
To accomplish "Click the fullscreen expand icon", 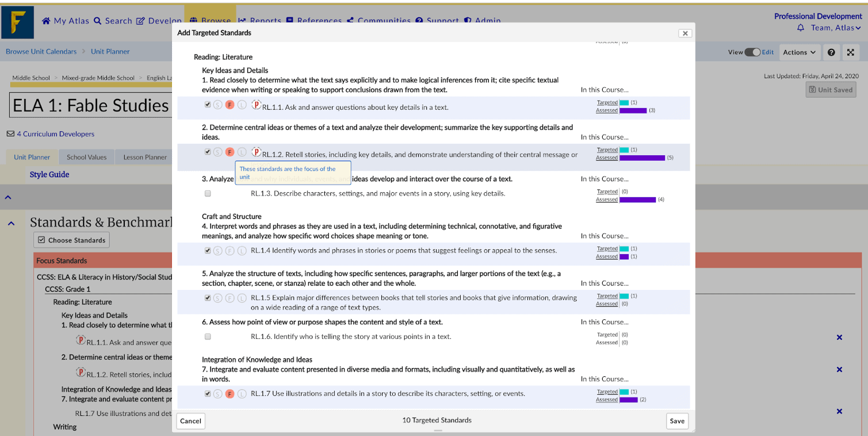I will (850, 52).
